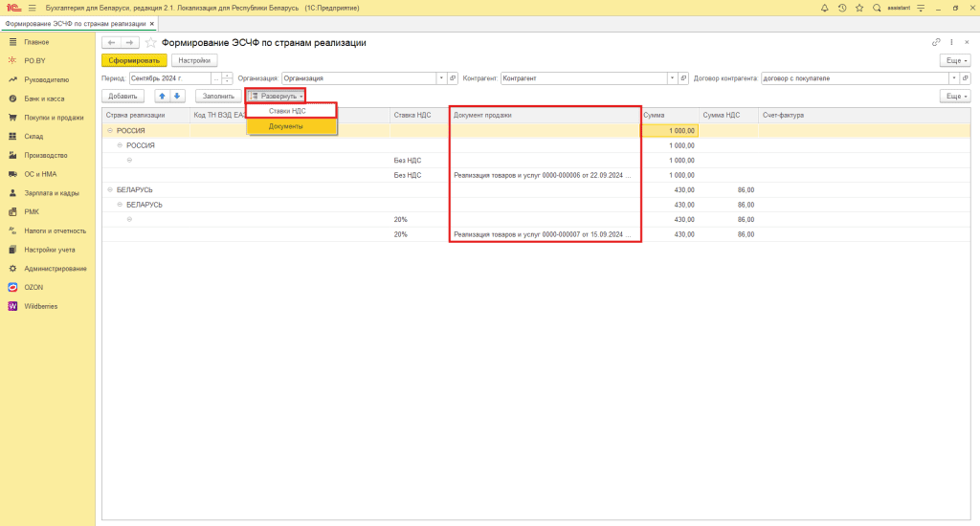Image resolution: width=980 pixels, height=526 pixels.
Task: Open notifications bell
Action: point(824,8)
